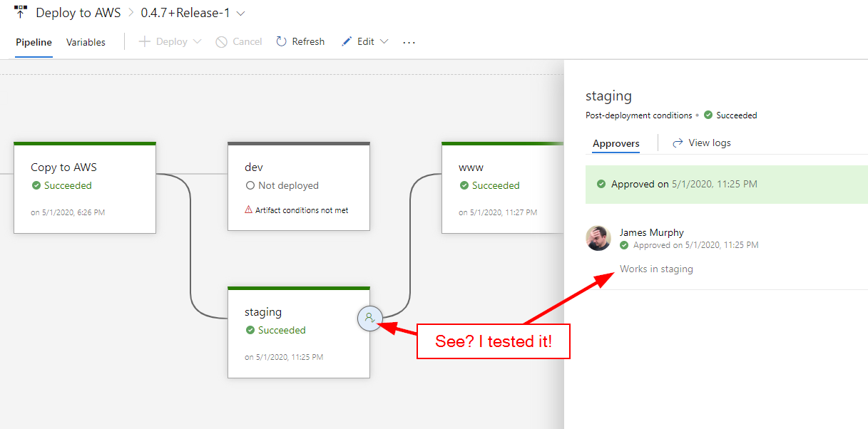Click the Edit pencil icon
The height and width of the screenshot is (429, 868).
click(347, 41)
